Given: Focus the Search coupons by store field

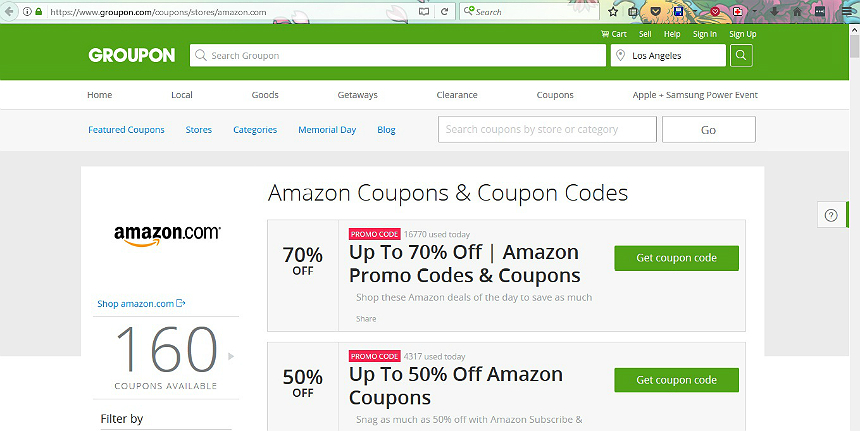Looking at the screenshot, I should pos(547,129).
